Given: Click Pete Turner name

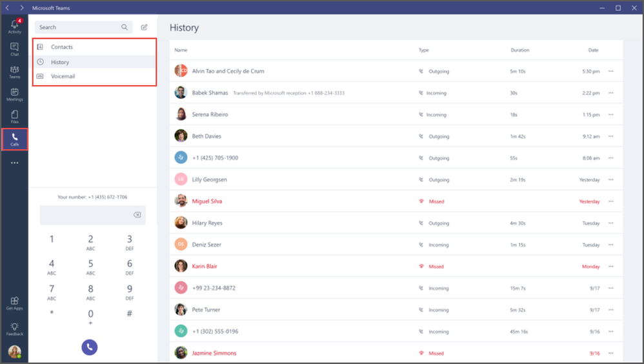Looking at the screenshot, I should 206,310.
